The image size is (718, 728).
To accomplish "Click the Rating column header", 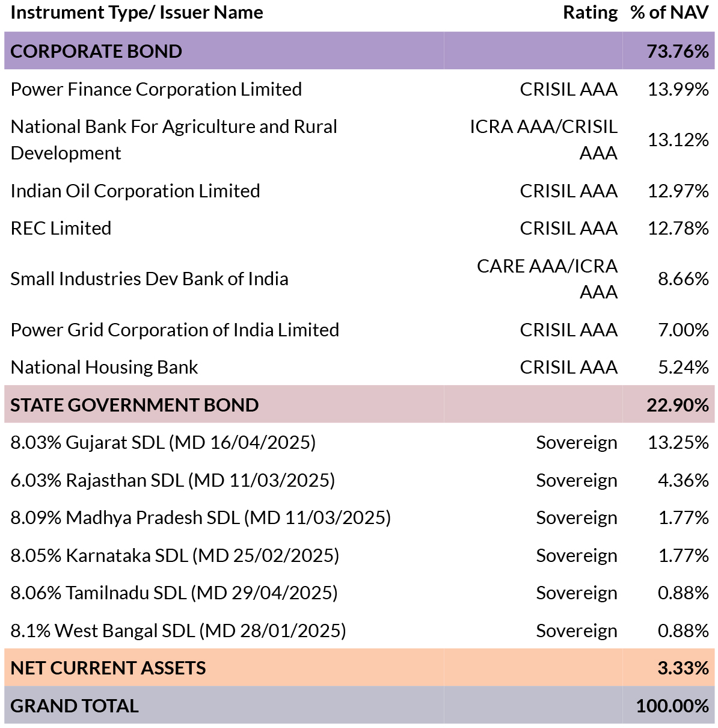I will point(590,13).
